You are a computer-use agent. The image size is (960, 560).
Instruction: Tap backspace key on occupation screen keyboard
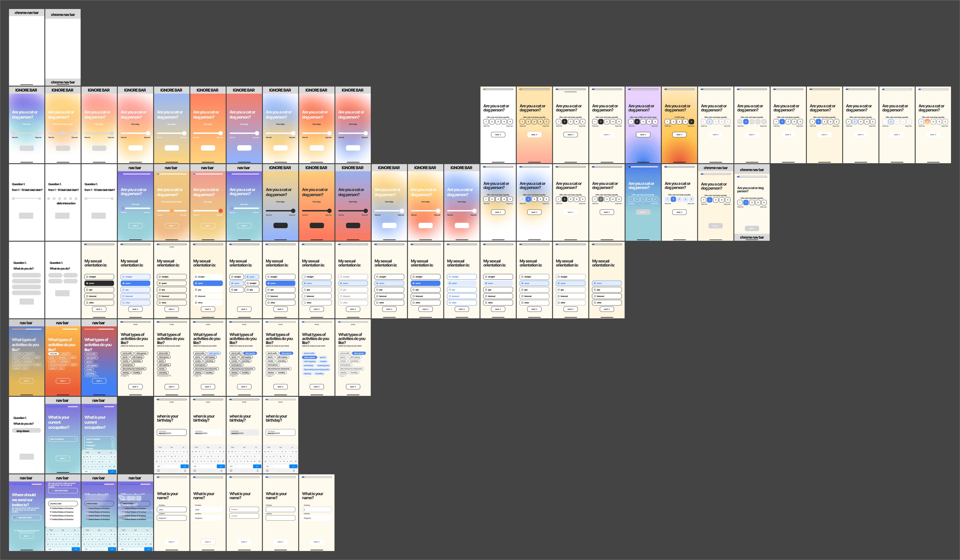pos(115,466)
